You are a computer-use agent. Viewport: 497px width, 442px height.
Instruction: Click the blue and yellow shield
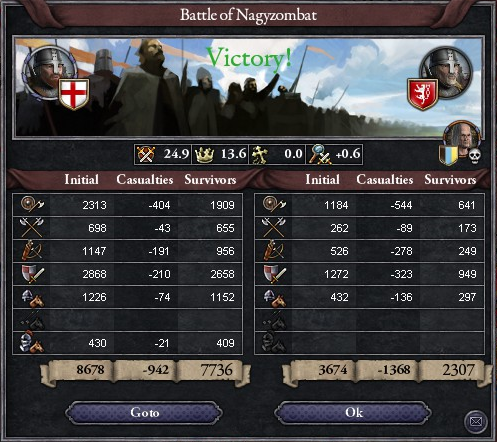click(x=448, y=155)
